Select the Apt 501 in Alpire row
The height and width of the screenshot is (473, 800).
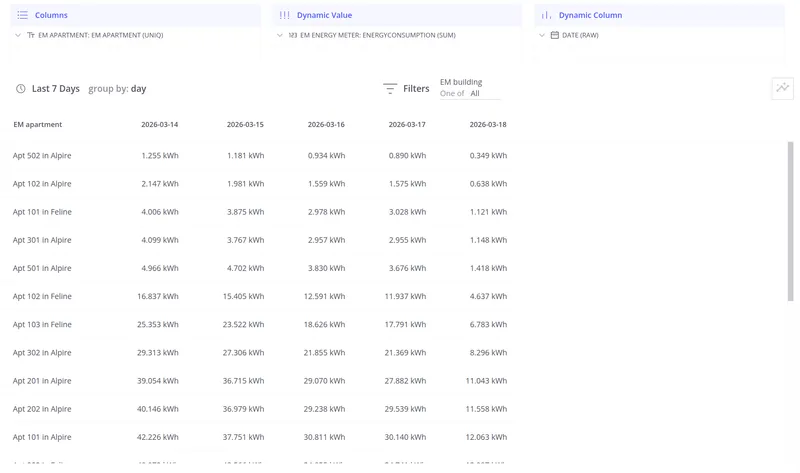coord(260,268)
